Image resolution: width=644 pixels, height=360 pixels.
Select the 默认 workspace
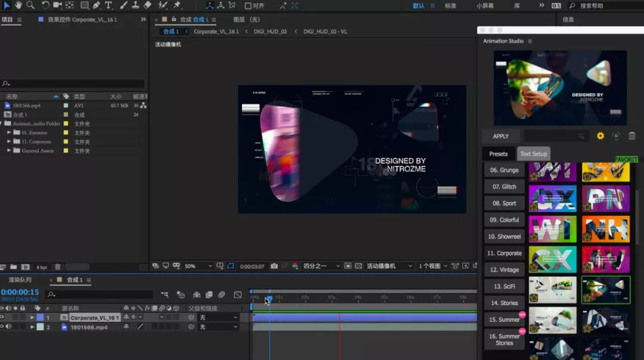click(x=419, y=6)
